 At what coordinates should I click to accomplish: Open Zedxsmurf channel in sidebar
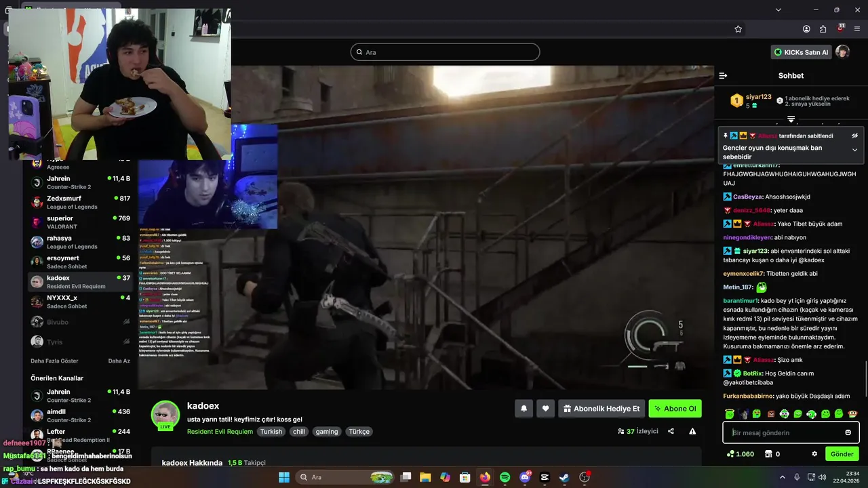point(80,202)
